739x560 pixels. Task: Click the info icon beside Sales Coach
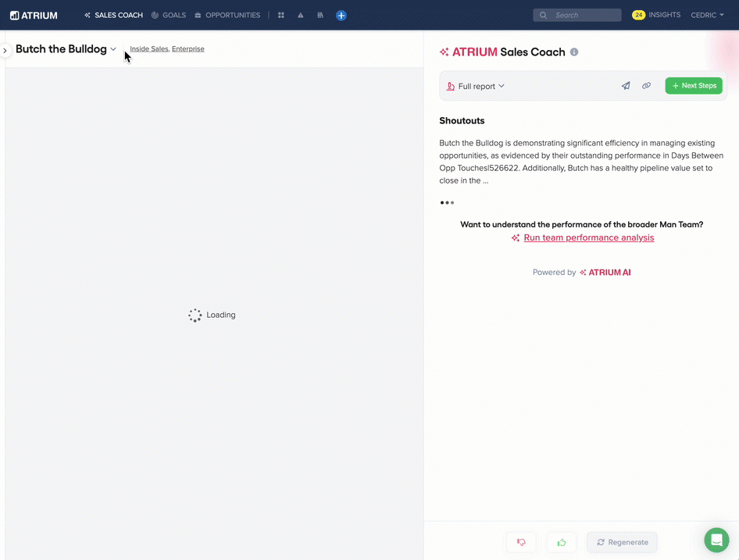coord(574,52)
